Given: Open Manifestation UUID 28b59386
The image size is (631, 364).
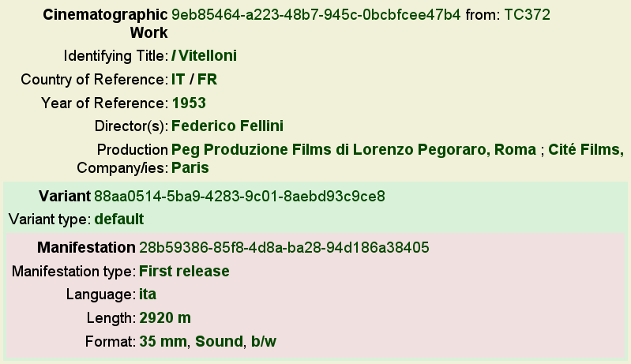Looking at the screenshot, I should click(284, 247).
